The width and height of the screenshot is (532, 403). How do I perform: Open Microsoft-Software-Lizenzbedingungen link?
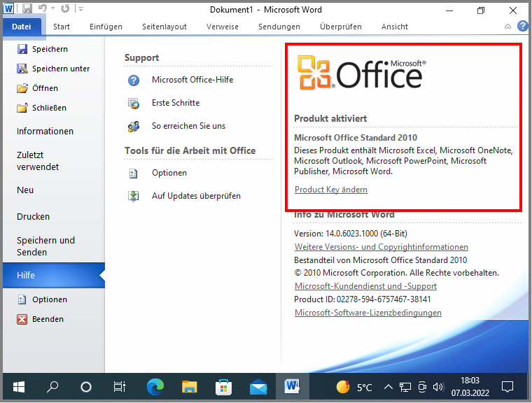pos(367,313)
